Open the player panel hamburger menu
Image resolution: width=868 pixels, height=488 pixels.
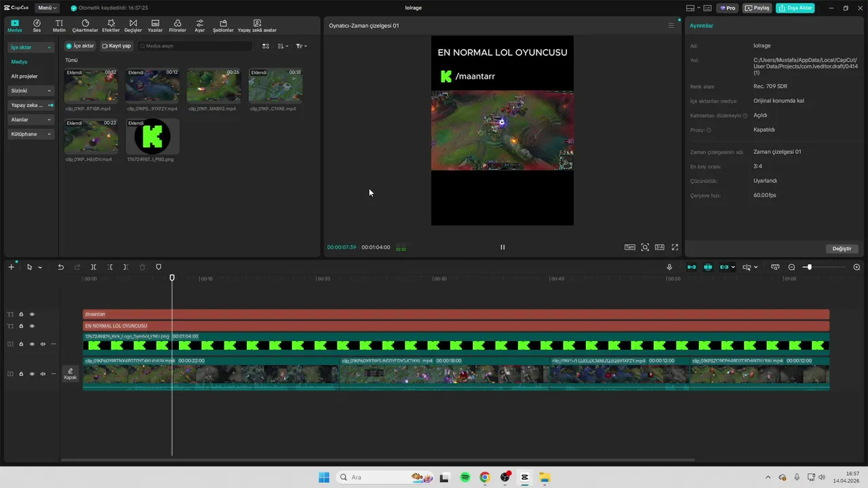[x=671, y=26]
